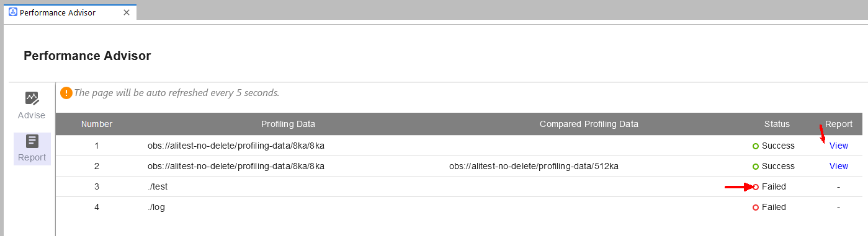Select the ./test profiling data row
Image resolution: width=868 pixels, height=236 pixels.
(x=459, y=186)
